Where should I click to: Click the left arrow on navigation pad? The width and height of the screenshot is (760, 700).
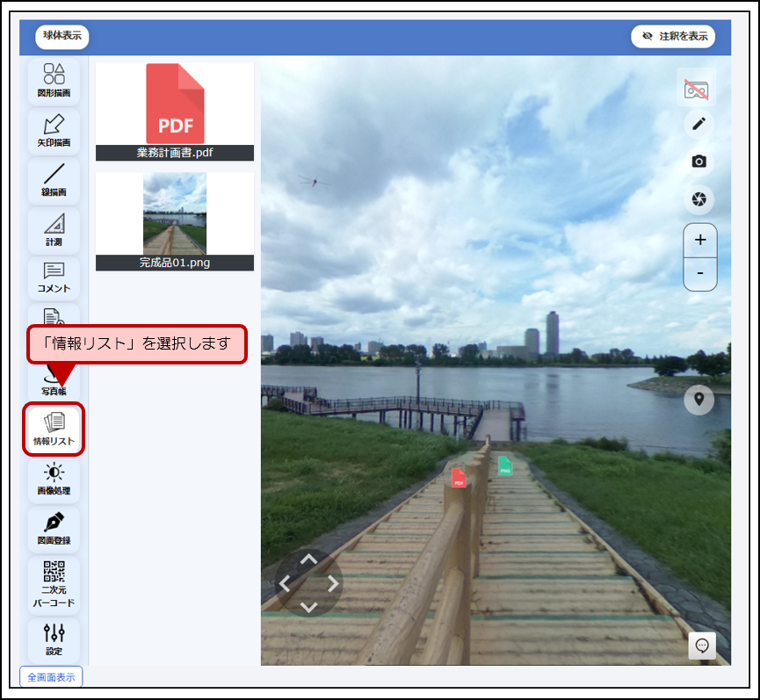click(285, 584)
